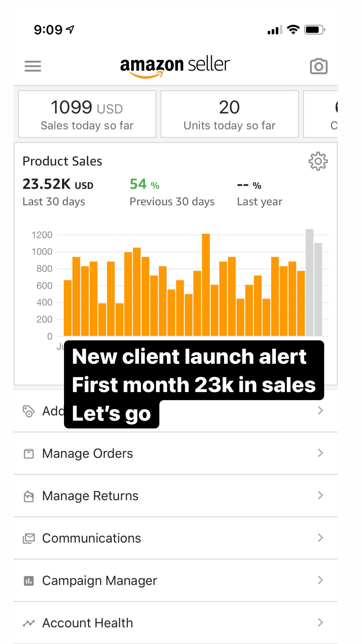
Task: Tap the camera icon
Action: point(319,67)
